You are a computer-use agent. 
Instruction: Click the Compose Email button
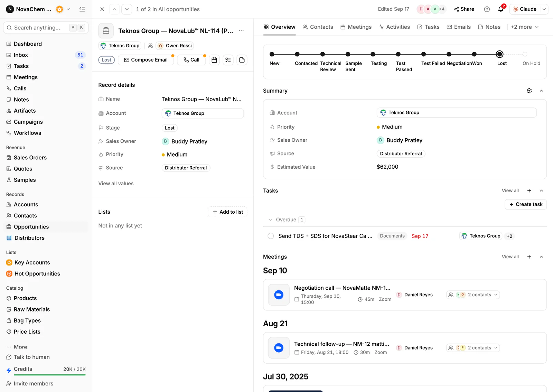tap(146, 60)
